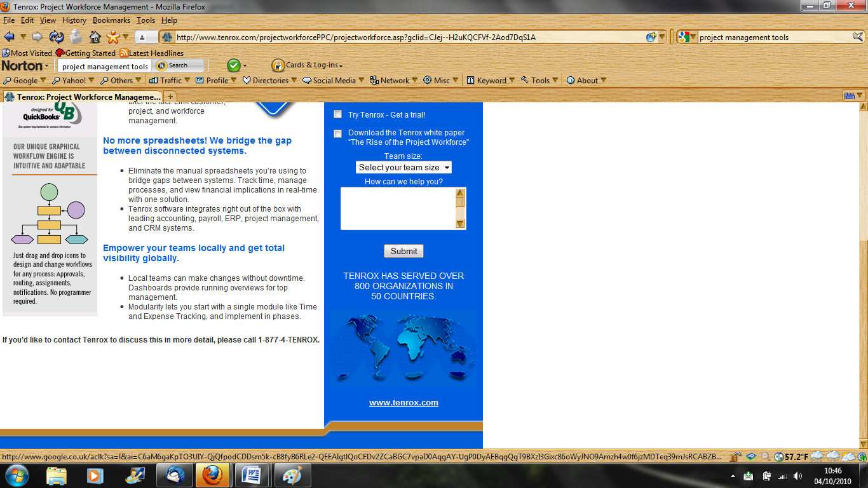This screenshot has width=868, height=488.
Task: Click inside the 'How can we help you?' textbox
Action: coord(398,208)
